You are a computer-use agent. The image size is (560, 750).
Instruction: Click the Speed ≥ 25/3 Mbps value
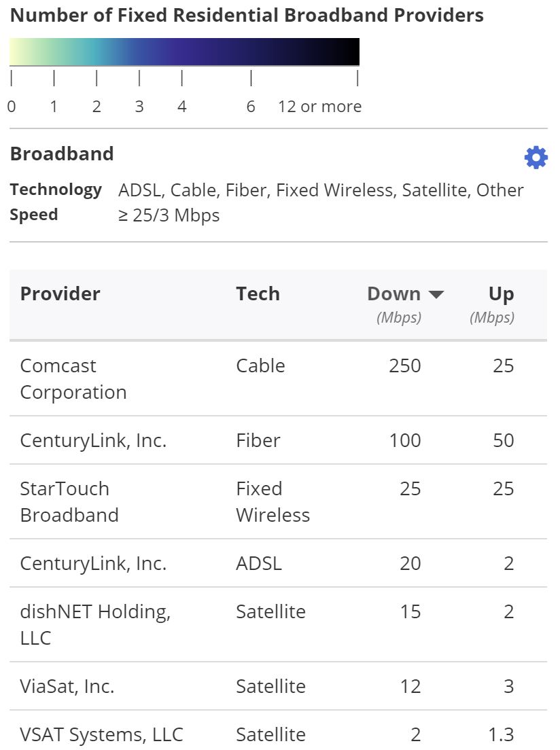pos(169,215)
